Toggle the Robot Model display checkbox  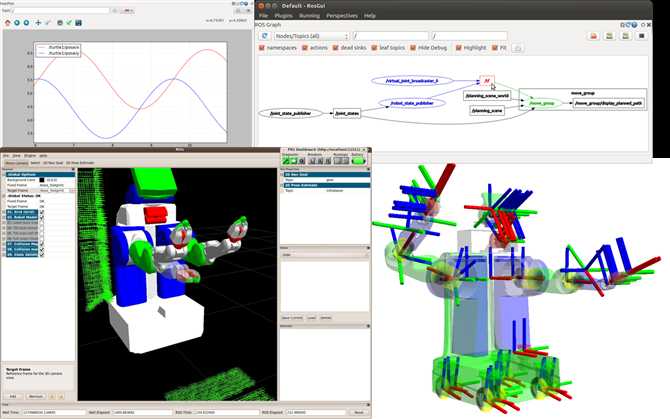[42, 217]
